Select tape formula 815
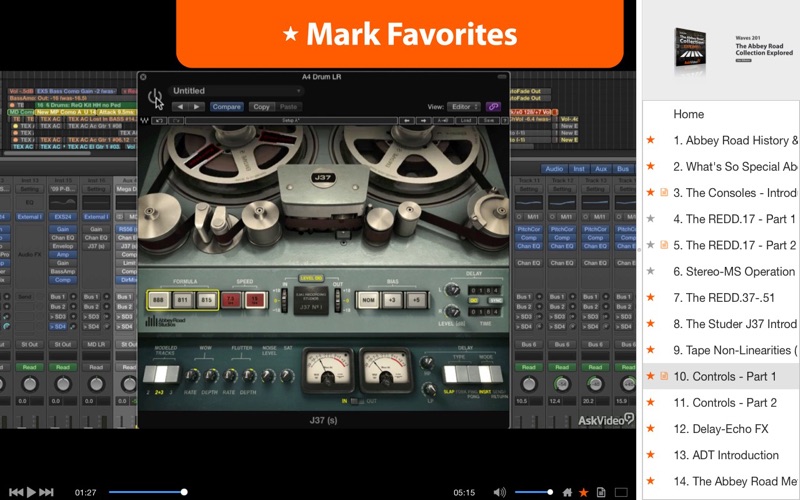 (x=207, y=300)
